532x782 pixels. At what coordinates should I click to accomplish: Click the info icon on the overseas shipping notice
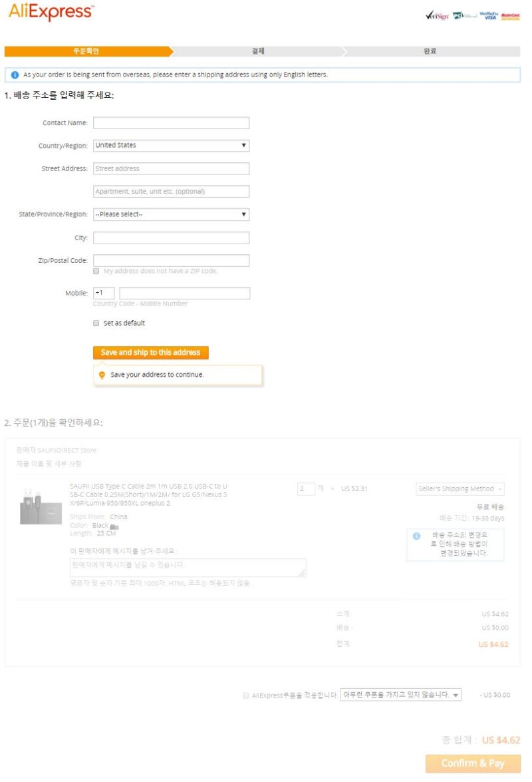coord(13,75)
